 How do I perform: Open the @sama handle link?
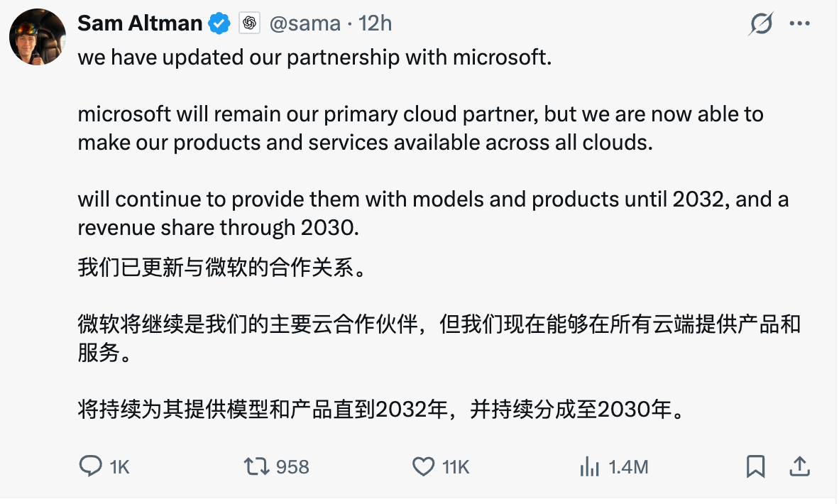[305, 23]
